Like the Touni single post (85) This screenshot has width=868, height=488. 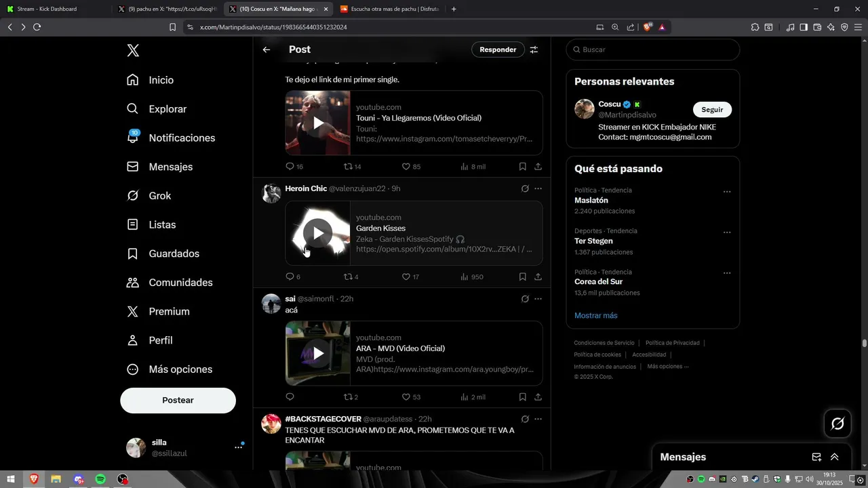coord(411,167)
